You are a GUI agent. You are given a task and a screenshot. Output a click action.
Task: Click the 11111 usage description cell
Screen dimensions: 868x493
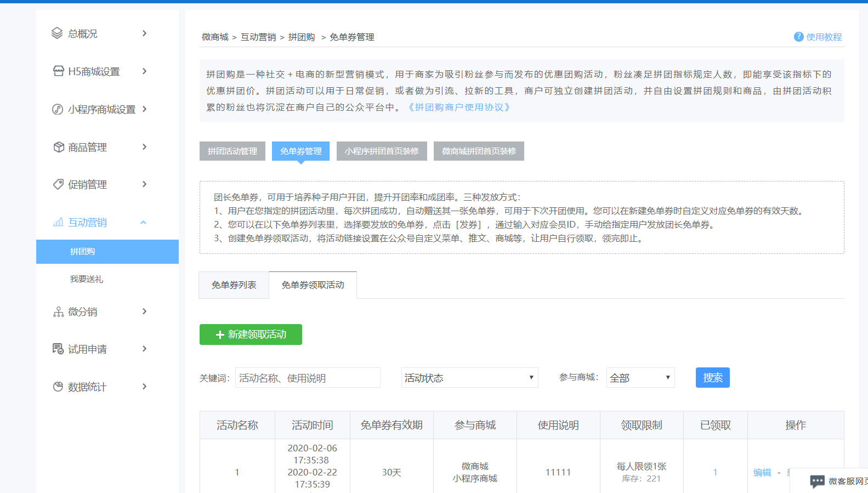click(x=558, y=472)
